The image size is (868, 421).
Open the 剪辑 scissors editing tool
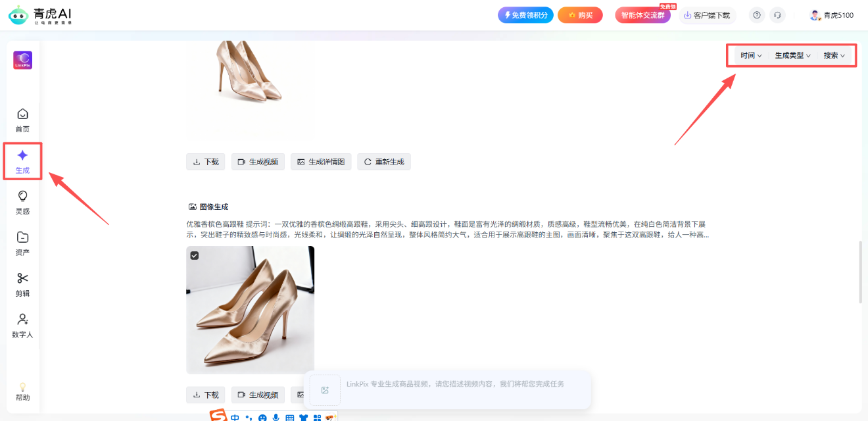(22, 284)
